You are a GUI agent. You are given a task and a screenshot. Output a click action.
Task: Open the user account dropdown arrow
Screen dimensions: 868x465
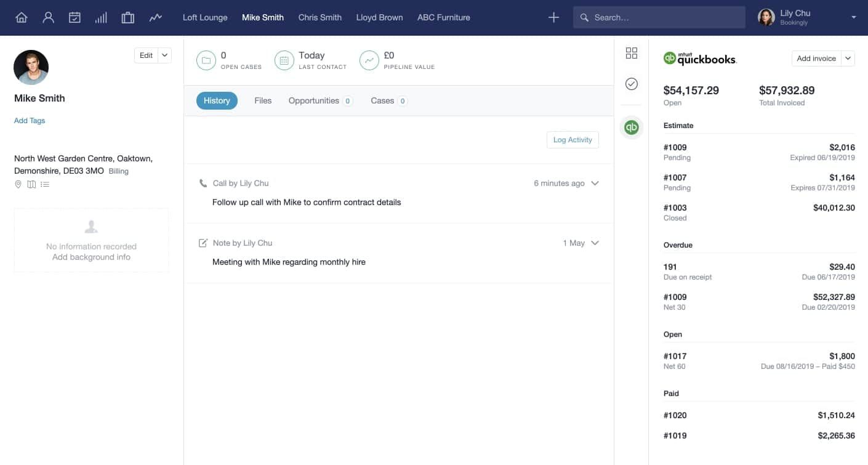(x=854, y=18)
